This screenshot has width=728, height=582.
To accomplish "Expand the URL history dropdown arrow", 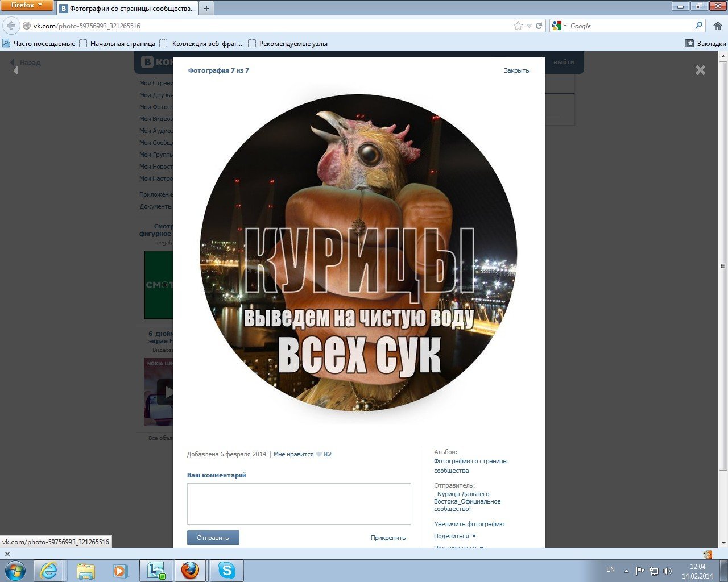I will (529, 26).
